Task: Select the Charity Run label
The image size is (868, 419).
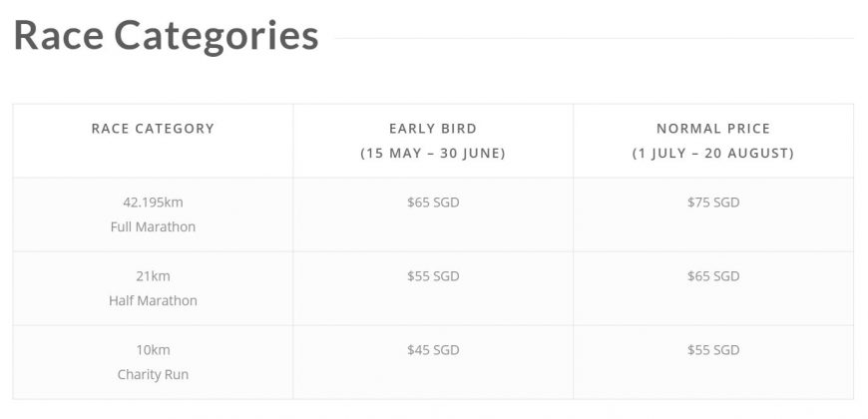Action: click(153, 375)
